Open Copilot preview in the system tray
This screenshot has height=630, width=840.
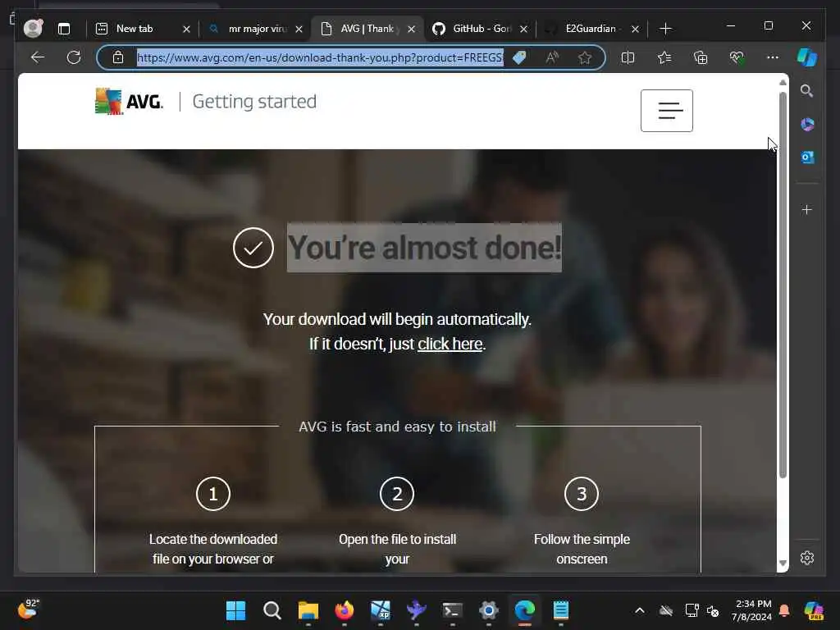pos(814,610)
